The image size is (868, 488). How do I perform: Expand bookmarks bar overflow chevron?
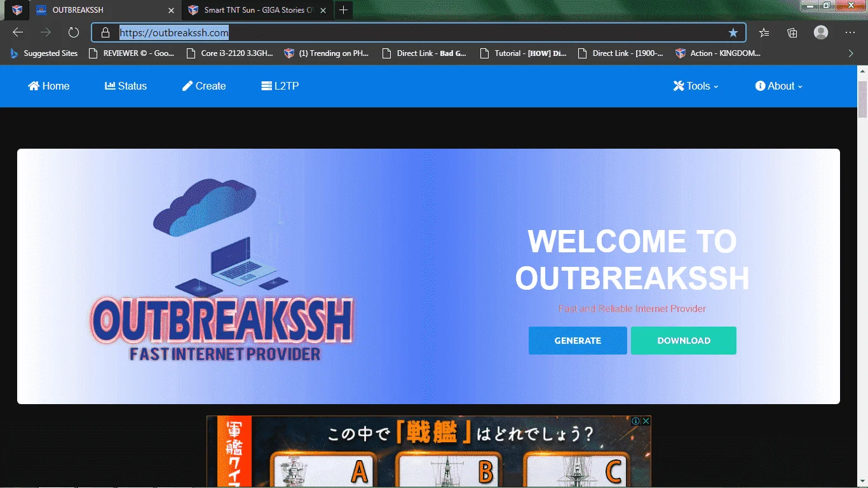click(851, 53)
